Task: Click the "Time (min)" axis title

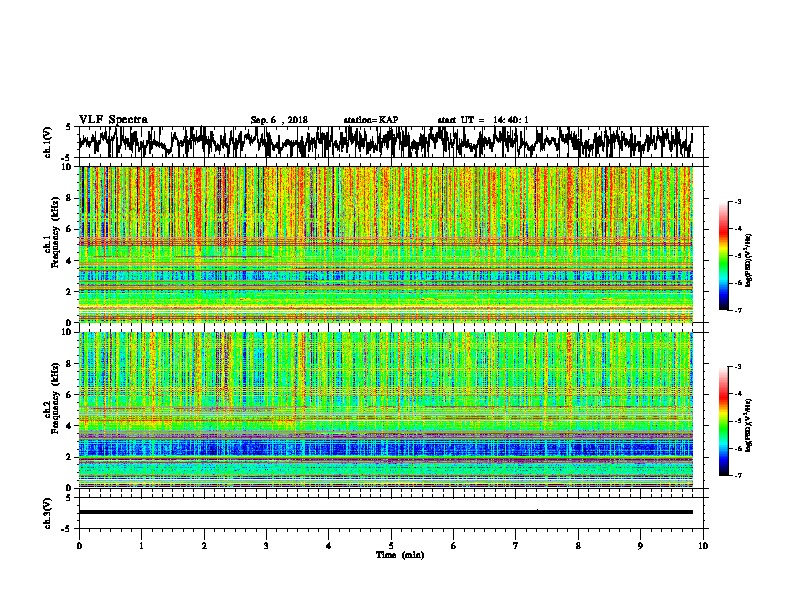Action: [400, 555]
